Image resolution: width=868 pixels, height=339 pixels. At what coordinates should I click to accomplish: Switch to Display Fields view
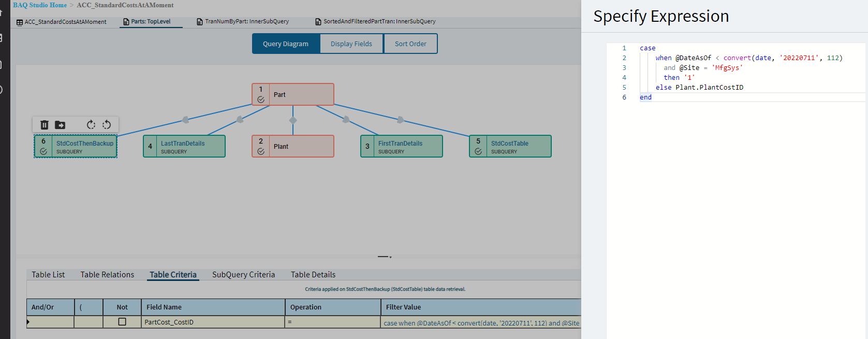351,44
